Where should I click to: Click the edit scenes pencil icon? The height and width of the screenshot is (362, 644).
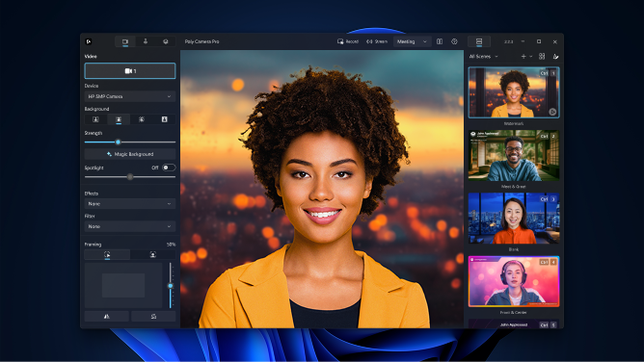pyautogui.click(x=555, y=56)
